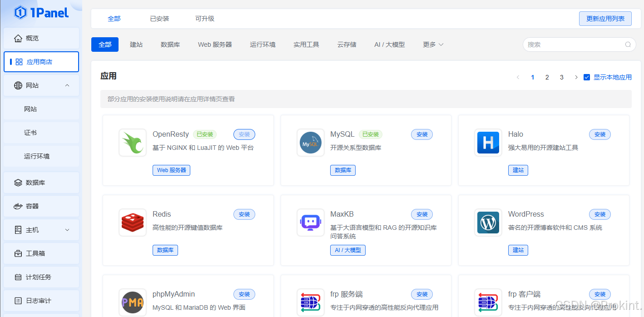Screen dimensions: 644x317
Task: Expand the 主机 sidebar group
Action: point(67,230)
